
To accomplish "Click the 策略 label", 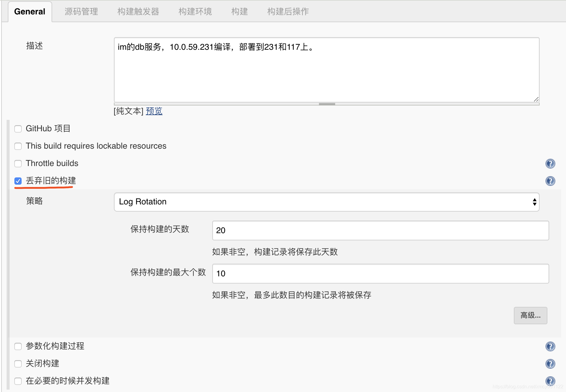I will 34,201.
